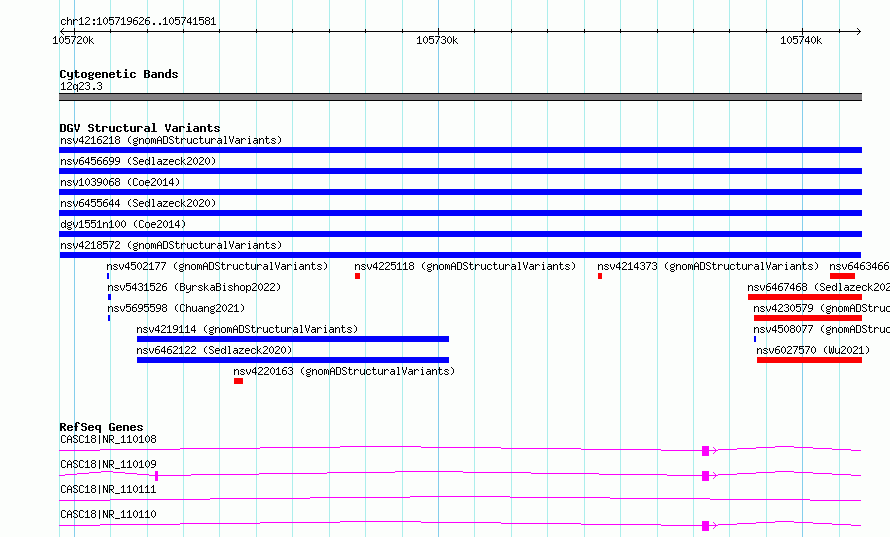
Task: Click nsv6462122 (Sedlazeck2020) label
Action: tap(214, 350)
